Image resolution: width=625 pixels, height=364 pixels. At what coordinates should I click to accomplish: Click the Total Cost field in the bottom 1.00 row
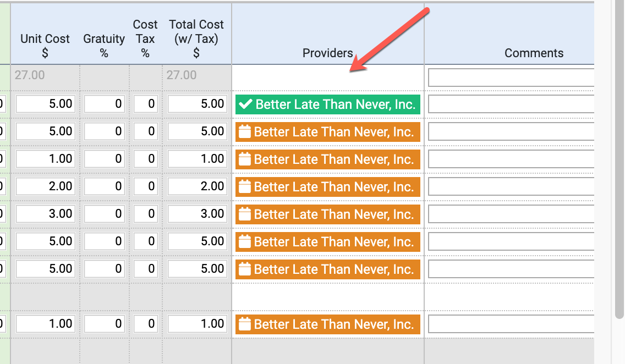click(x=198, y=324)
